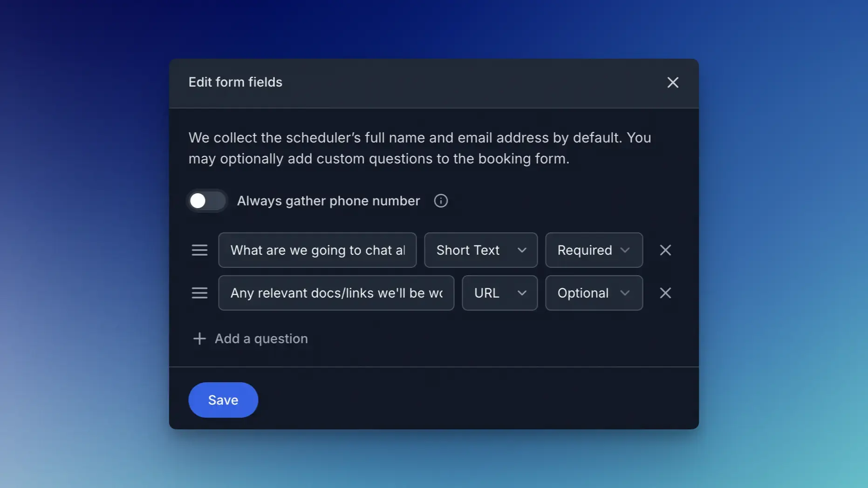Remove the docs/links question row
Image resolution: width=868 pixels, height=488 pixels.
click(665, 293)
